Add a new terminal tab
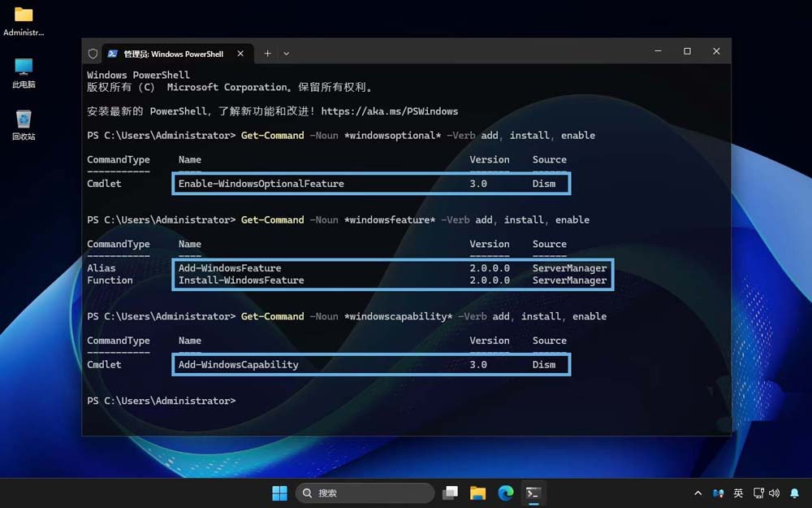The width and height of the screenshot is (812, 508). [267, 54]
